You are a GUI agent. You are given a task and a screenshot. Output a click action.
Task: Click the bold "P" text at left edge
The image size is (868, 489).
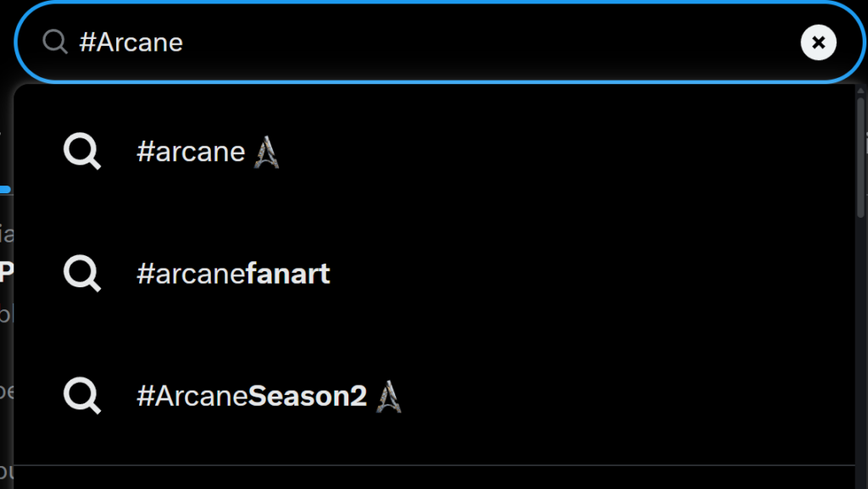tap(6, 272)
